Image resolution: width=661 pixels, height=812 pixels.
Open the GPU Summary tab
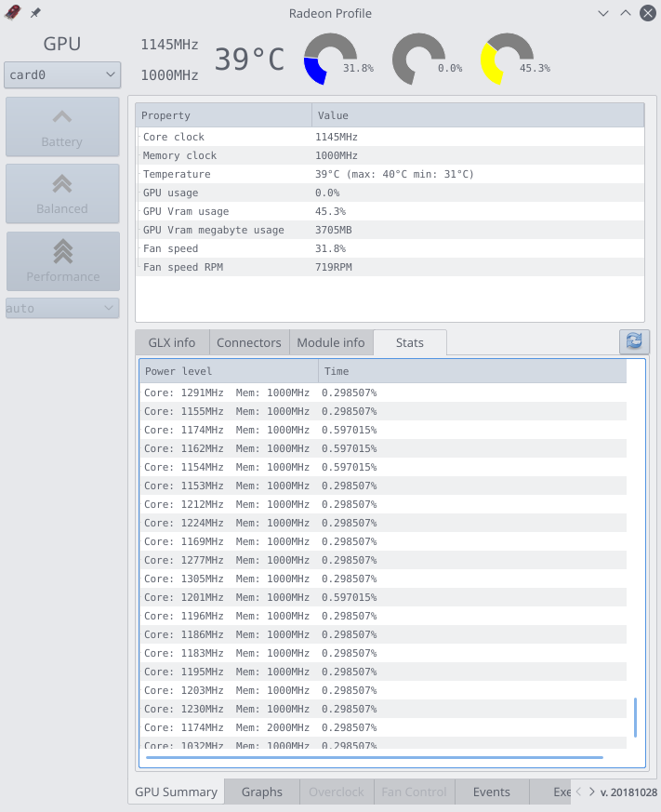176,792
